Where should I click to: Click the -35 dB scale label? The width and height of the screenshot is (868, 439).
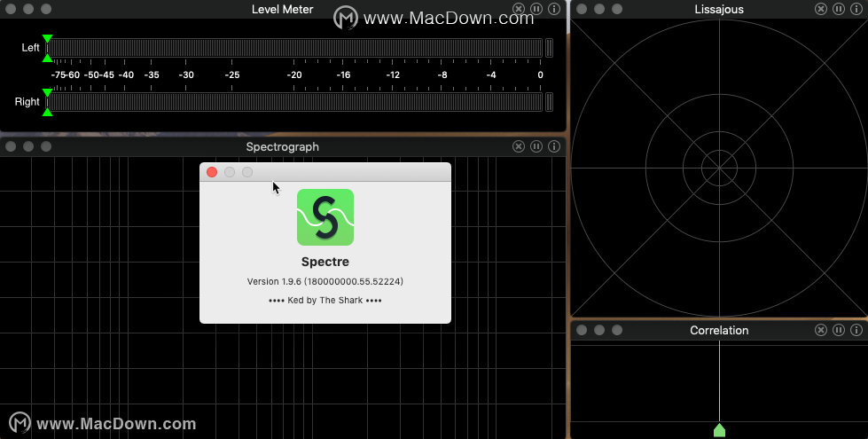pos(151,74)
